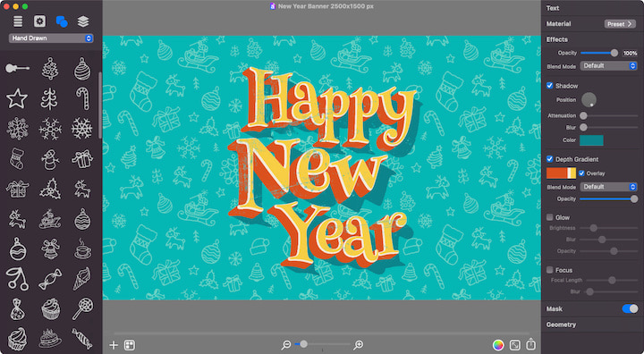Image resolution: width=644 pixels, height=354 pixels.
Task: Pick the birthday cake shape
Action: click(x=50, y=339)
